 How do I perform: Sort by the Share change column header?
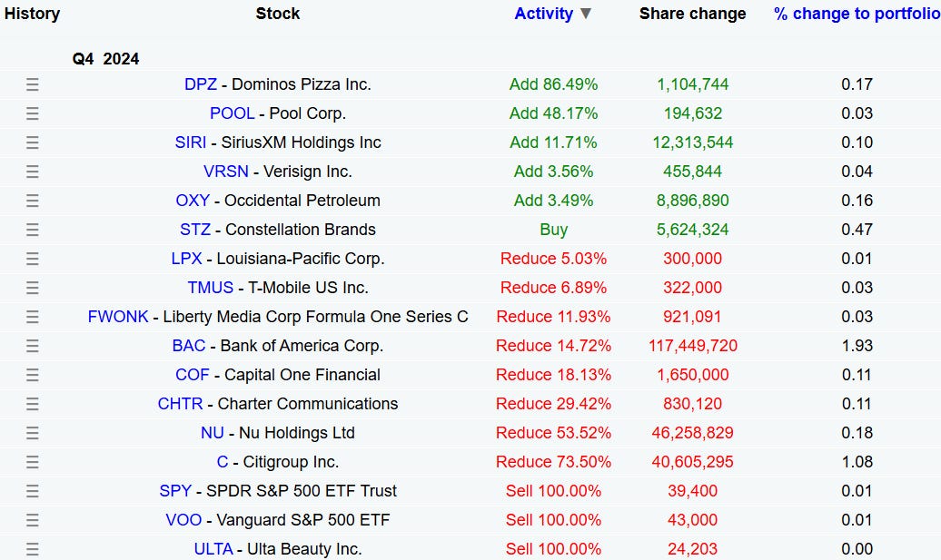click(x=692, y=14)
